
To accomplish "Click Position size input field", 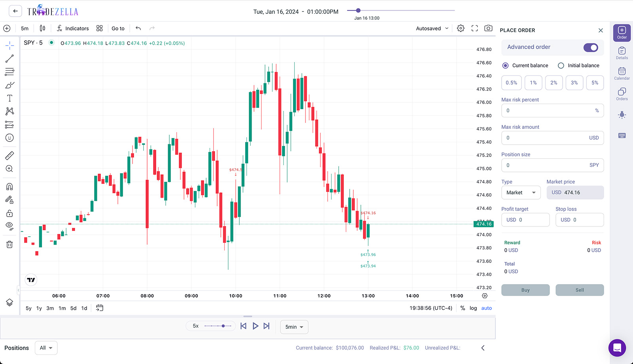I will [x=552, y=165].
